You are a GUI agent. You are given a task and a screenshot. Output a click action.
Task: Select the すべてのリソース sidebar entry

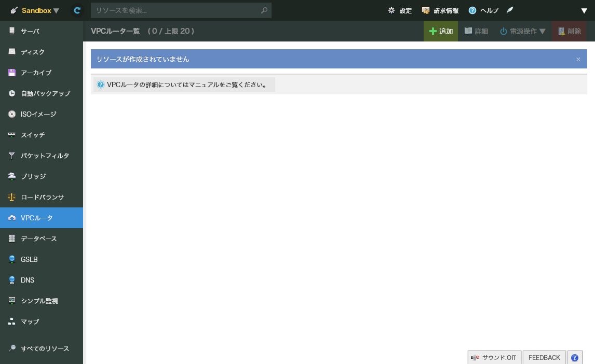click(11, 348)
